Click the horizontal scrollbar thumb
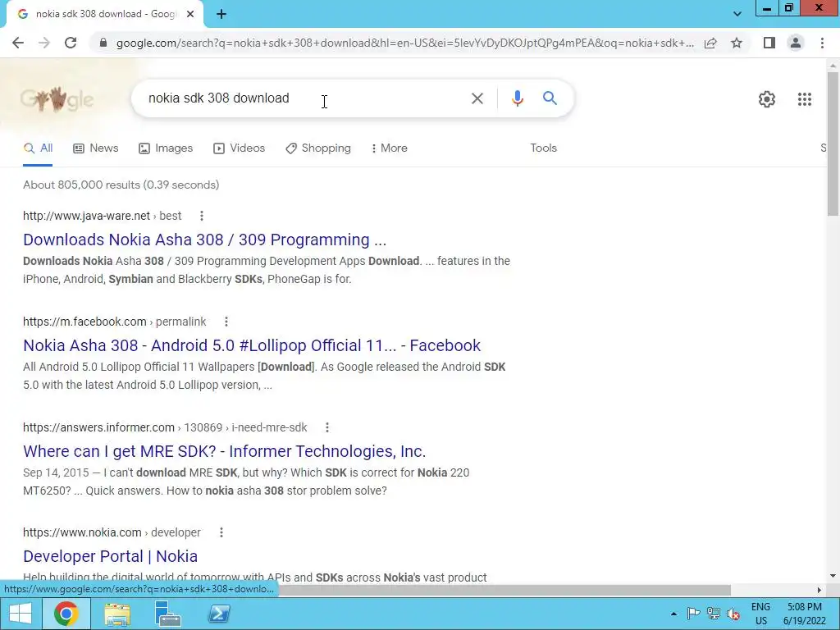 click(504, 590)
